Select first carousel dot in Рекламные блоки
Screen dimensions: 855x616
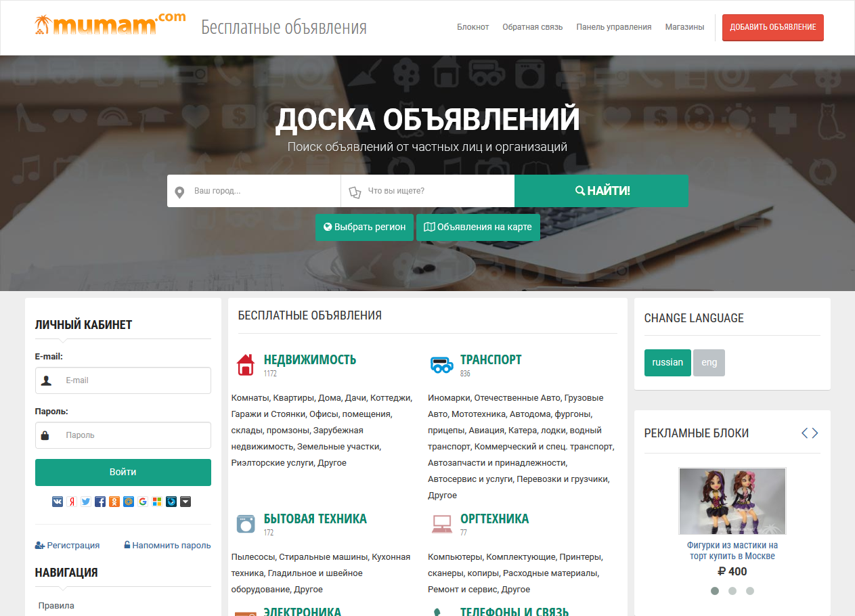715,590
